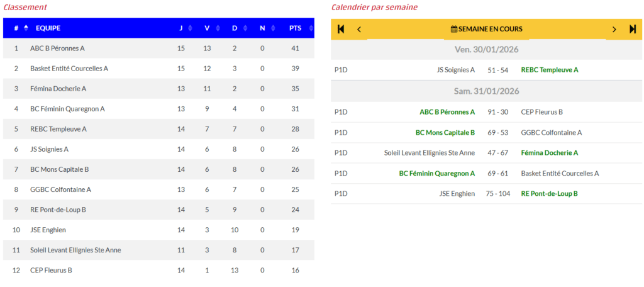Select RE Pont-de-Loup B match winner
644x287 pixels.
coord(549,194)
